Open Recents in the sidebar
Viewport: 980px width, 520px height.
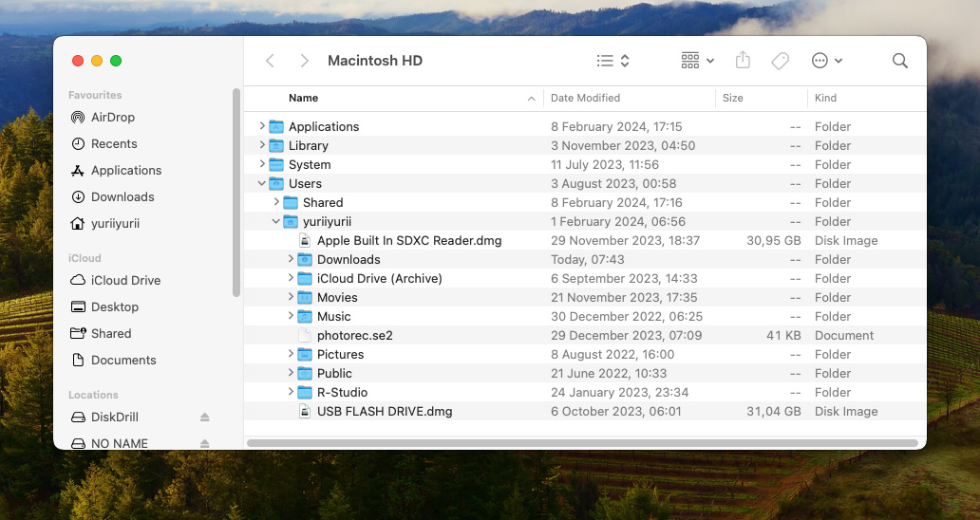point(114,143)
